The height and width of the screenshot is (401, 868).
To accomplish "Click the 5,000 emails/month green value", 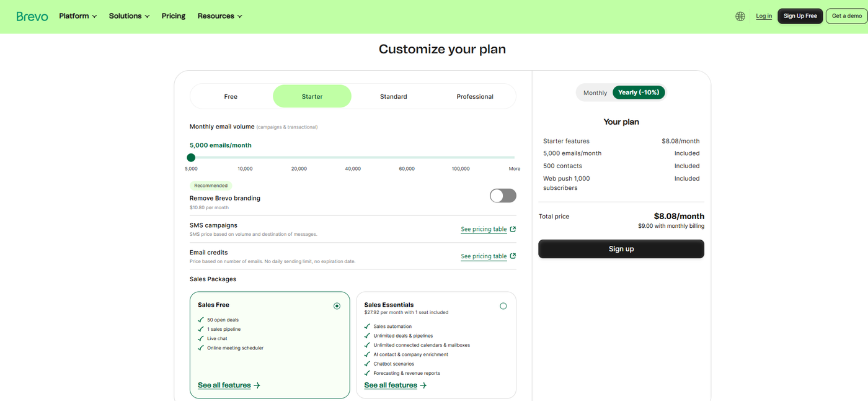I will coord(221,145).
